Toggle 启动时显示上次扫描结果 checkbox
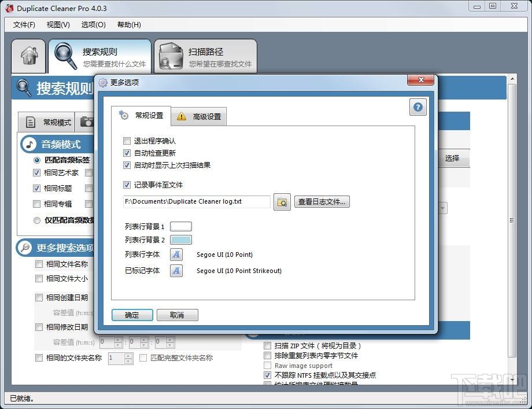 pyautogui.click(x=127, y=165)
